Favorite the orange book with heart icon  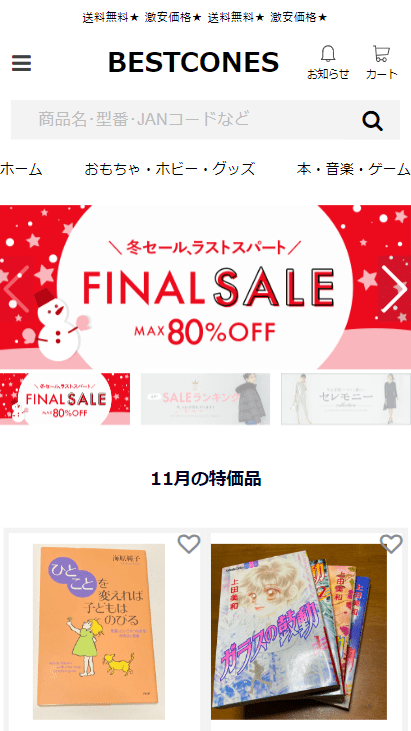[189, 544]
